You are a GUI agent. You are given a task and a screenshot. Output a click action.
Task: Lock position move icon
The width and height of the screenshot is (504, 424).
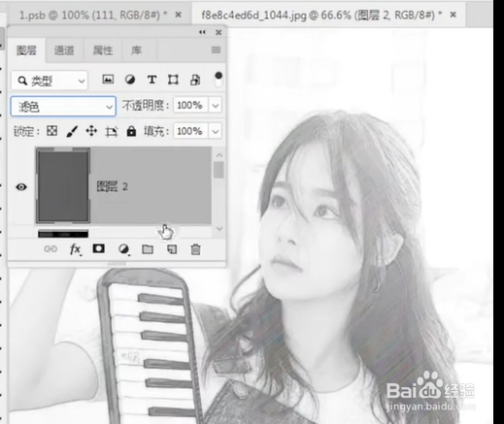91,131
